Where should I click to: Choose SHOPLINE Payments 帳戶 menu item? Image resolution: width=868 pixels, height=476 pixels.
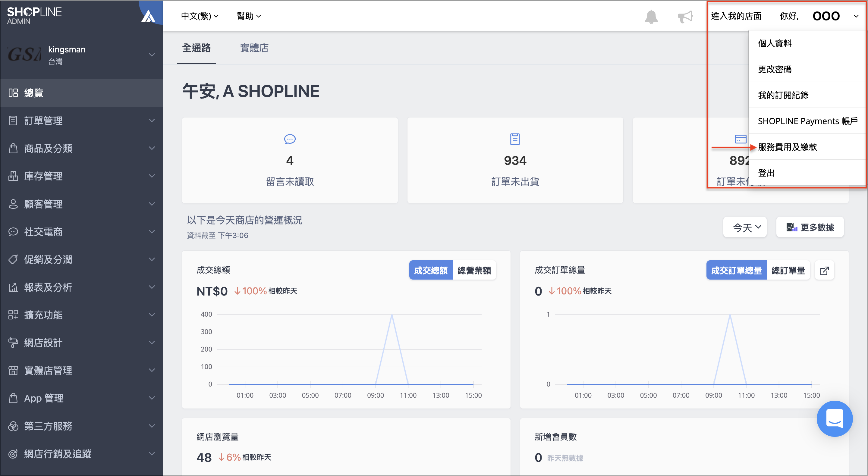tap(807, 121)
